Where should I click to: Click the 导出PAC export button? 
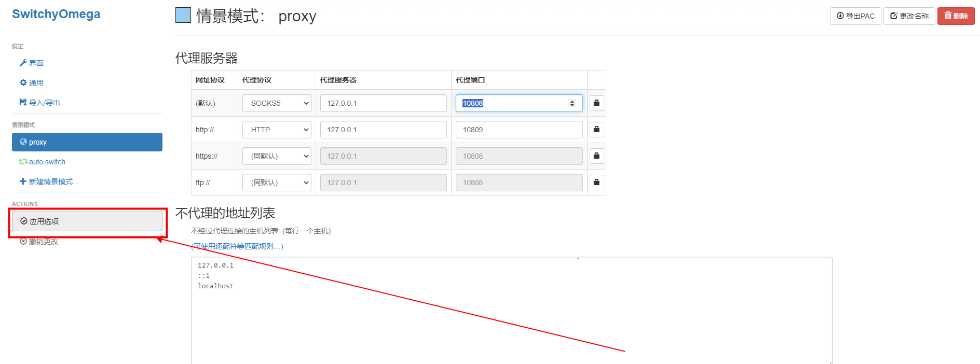pyautogui.click(x=855, y=16)
